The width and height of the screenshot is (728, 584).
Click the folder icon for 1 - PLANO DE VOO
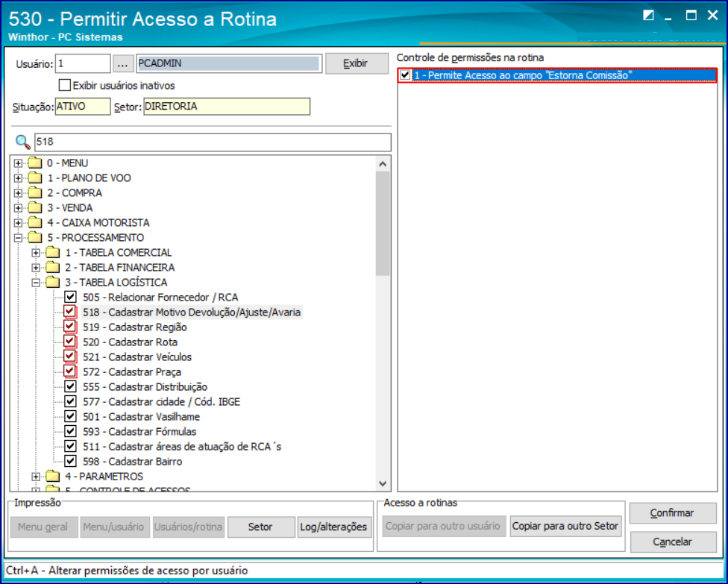35,178
